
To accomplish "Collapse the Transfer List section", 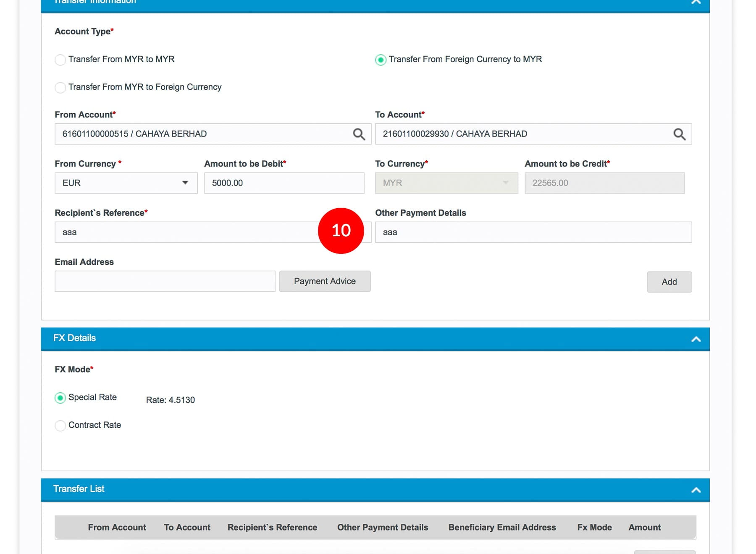I will point(696,490).
